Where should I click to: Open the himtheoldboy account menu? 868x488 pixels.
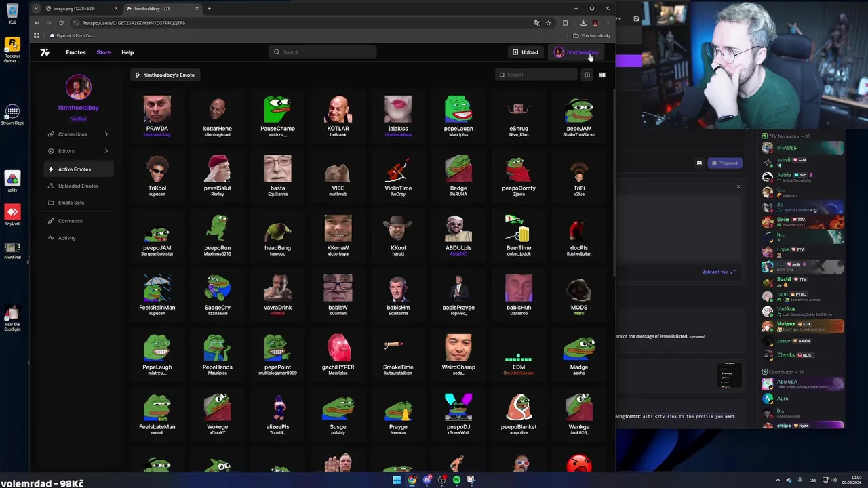(x=576, y=52)
